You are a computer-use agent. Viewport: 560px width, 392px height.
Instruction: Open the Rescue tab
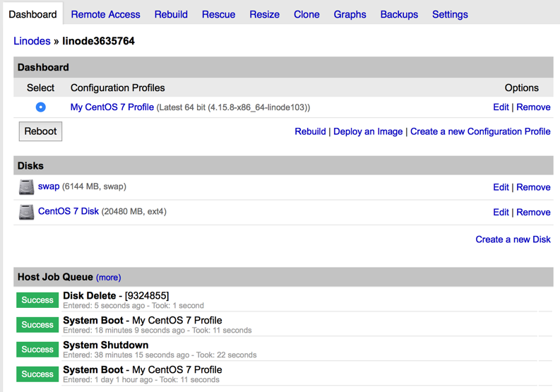pyautogui.click(x=218, y=14)
